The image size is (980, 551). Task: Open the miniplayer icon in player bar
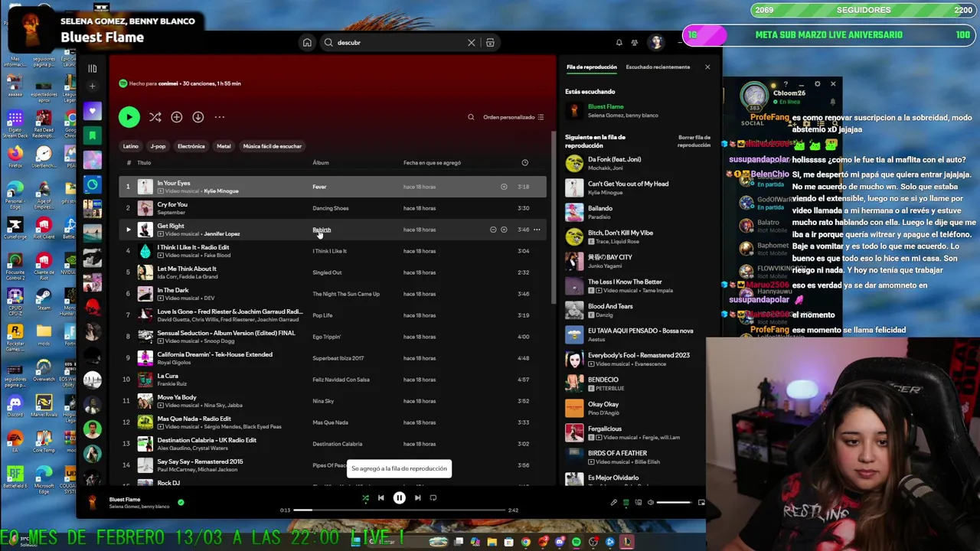coord(701,503)
